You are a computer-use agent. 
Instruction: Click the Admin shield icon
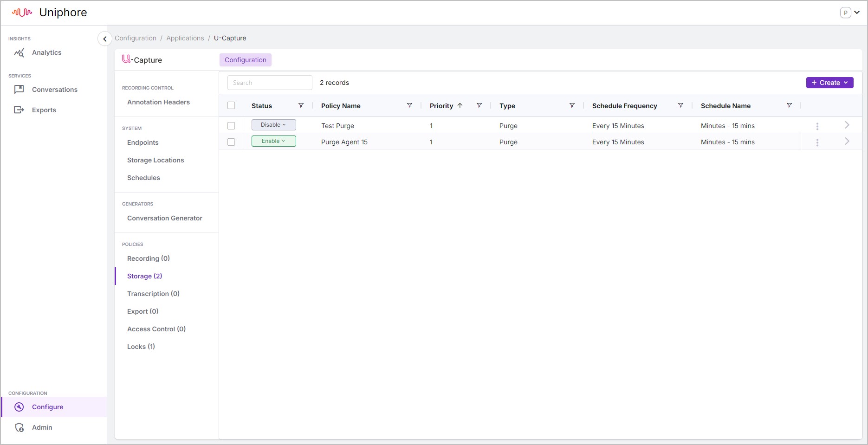pyautogui.click(x=19, y=427)
